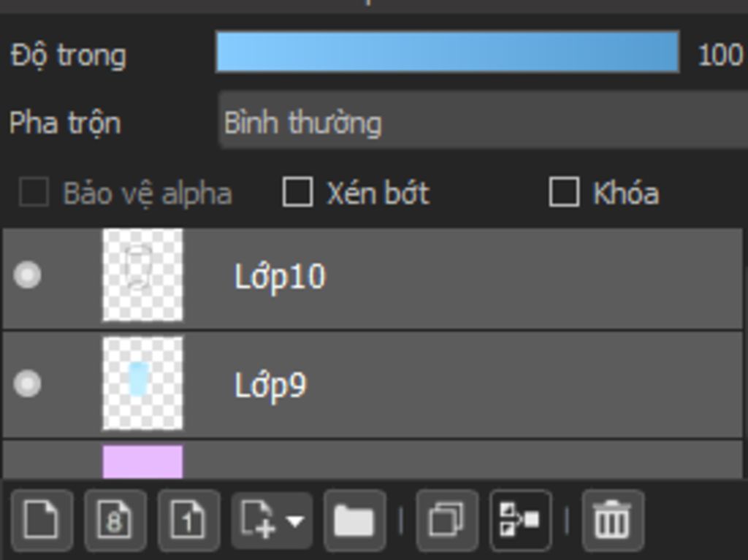Set the Độ trong opacity slider
The image size is (748, 560).
click(448, 52)
